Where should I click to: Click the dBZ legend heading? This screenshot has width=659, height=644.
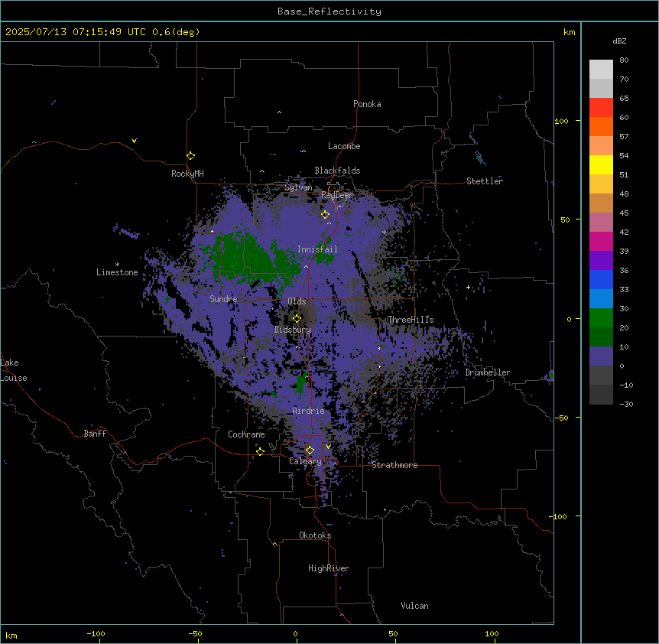pyautogui.click(x=619, y=41)
